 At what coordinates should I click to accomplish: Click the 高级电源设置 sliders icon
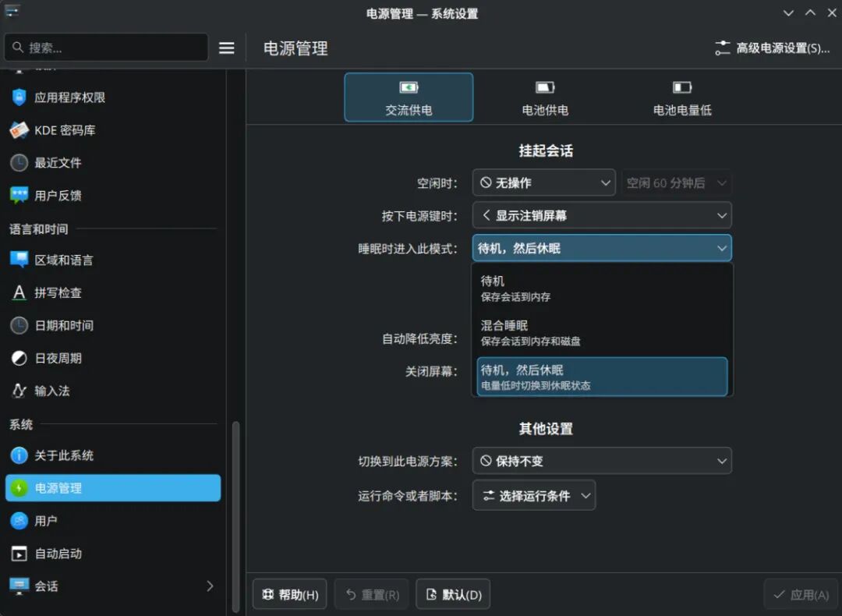pyautogui.click(x=722, y=48)
